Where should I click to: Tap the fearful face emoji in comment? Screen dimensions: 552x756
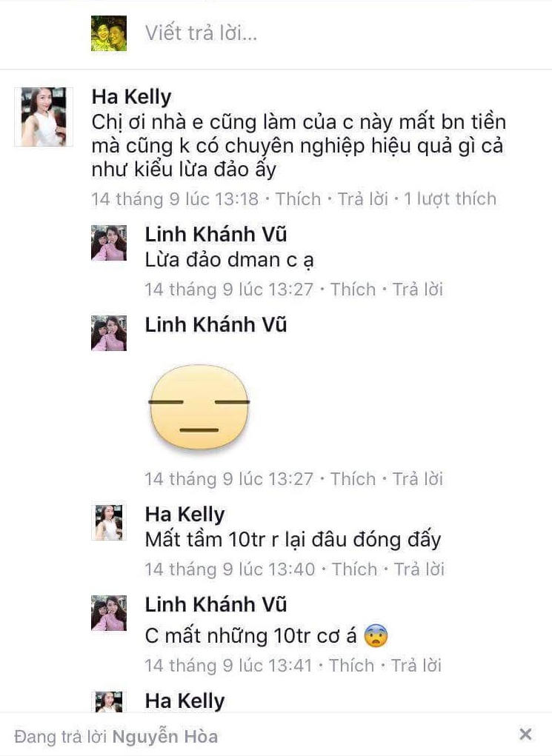pyautogui.click(x=376, y=635)
